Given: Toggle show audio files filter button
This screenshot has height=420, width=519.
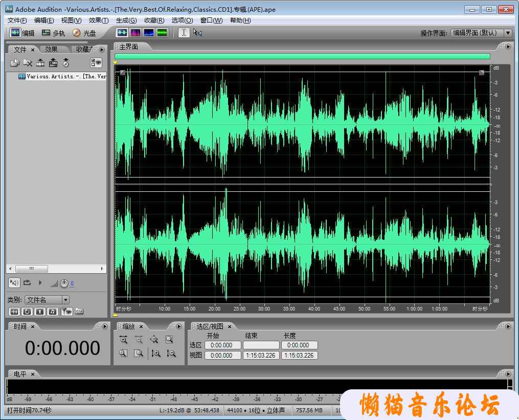Looking at the screenshot, I should tap(14, 312).
